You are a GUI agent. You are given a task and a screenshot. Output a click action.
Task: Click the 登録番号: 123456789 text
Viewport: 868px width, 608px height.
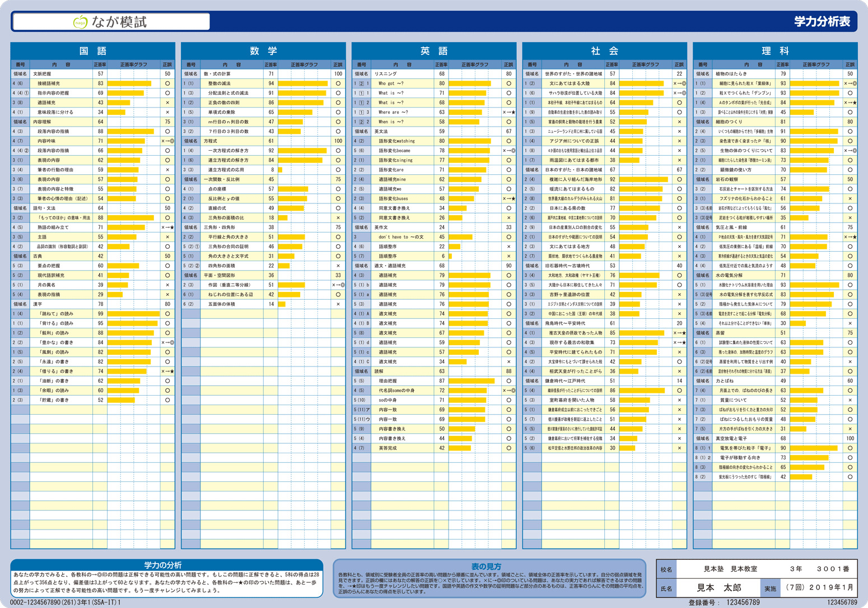coord(724,602)
